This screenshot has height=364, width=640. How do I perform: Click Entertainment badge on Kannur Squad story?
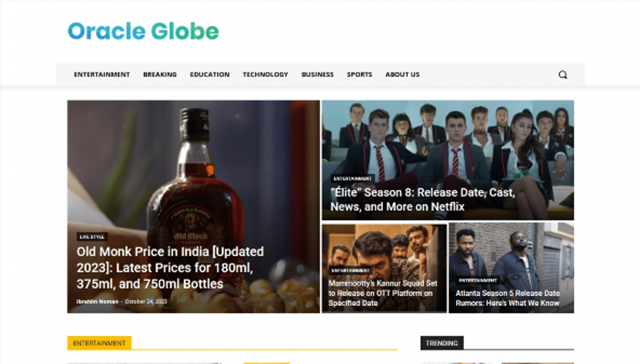pos(350,270)
